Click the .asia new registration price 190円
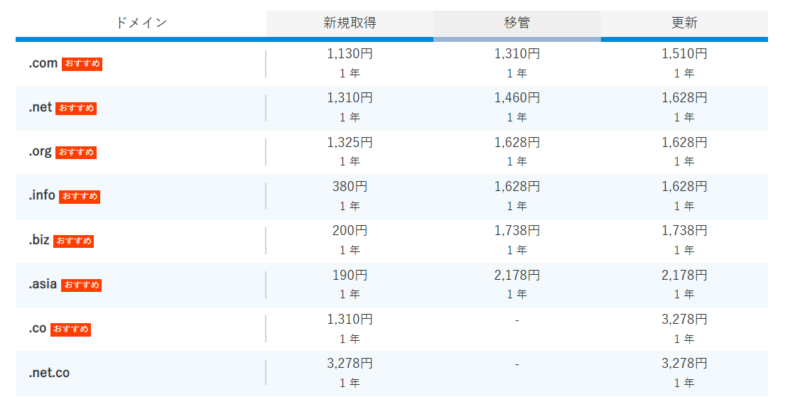Image resolution: width=800 pixels, height=397 pixels. coord(350,276)
